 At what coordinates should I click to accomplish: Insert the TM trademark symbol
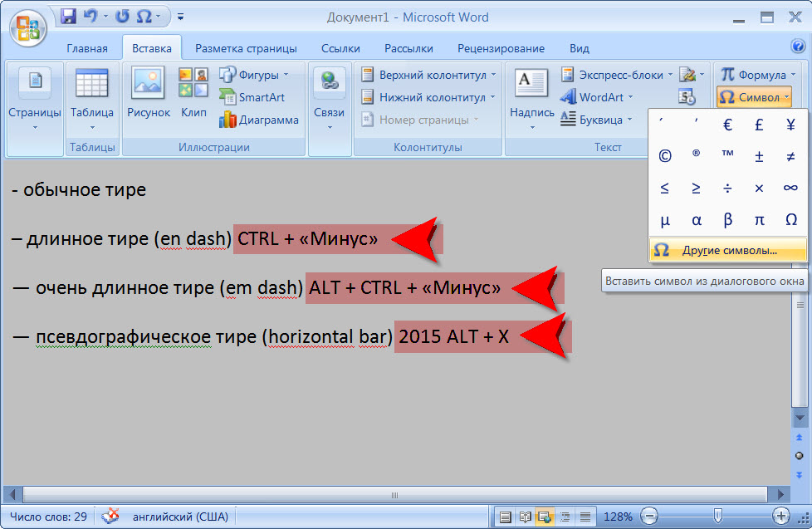(x=727, y=154)
